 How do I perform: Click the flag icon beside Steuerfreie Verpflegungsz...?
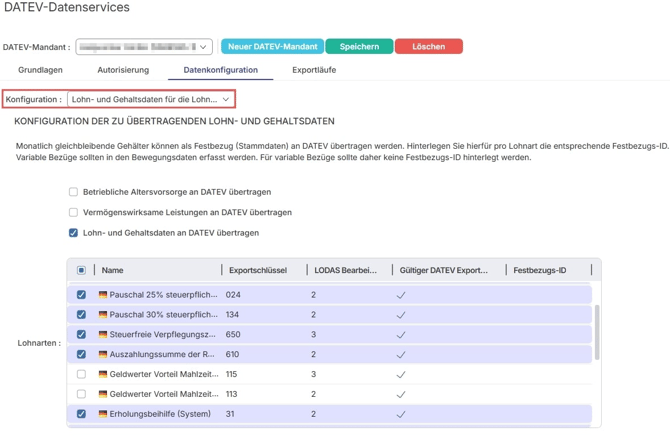tap(103, 334)
